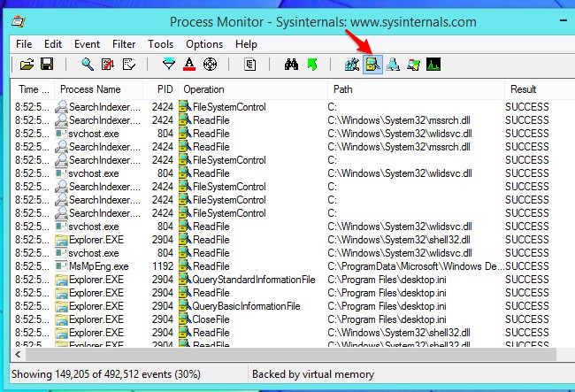Open the Tools menu
Screen dimensions: 575x392
coord(161,44)
